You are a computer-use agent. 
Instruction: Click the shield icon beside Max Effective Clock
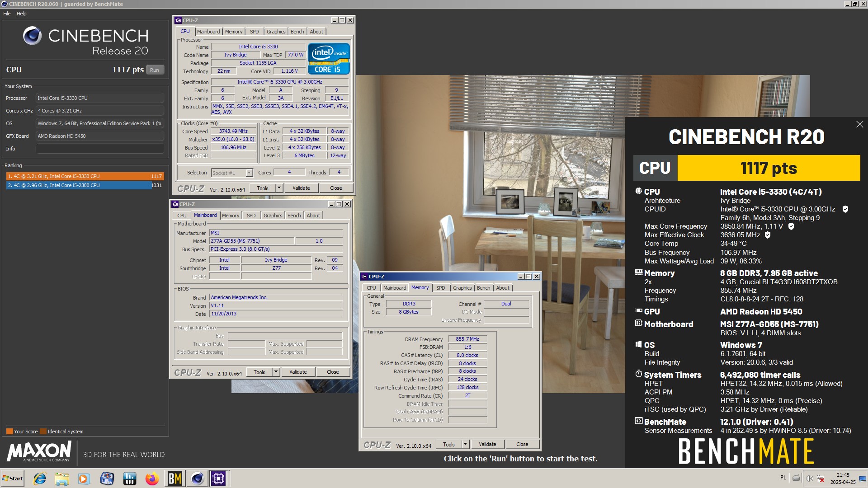pyautogui.click(x=768, y=235)
